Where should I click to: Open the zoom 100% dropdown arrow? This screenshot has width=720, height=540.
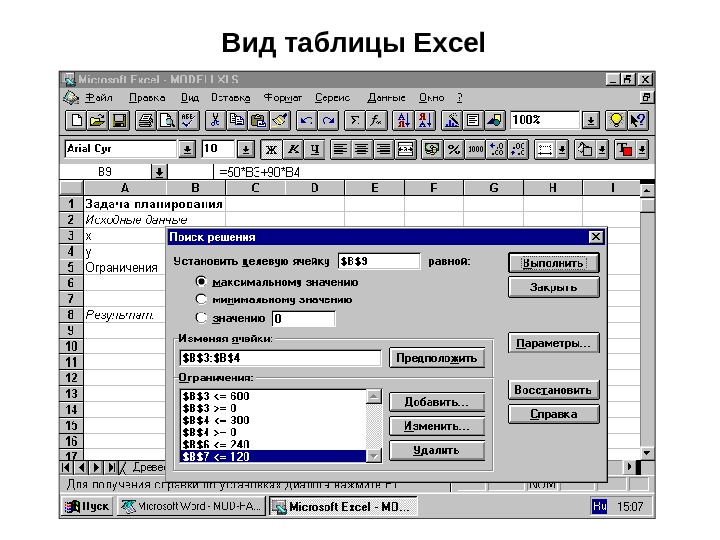click(591, 121)
